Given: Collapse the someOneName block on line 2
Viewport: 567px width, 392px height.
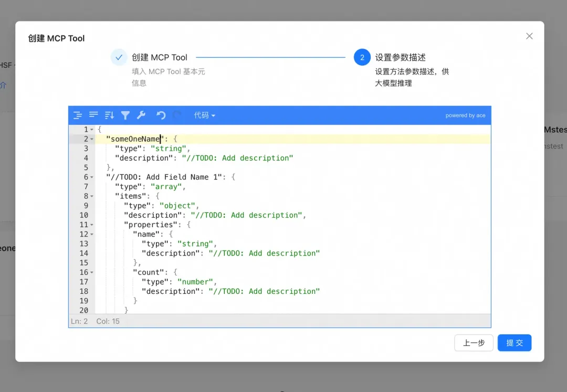Looking at the screenshot, I should coord(92,139).
